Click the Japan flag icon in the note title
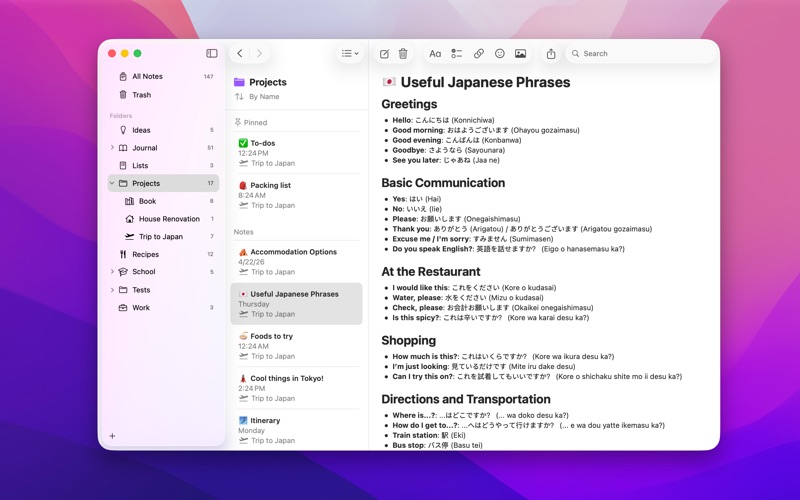 (389, 82)
